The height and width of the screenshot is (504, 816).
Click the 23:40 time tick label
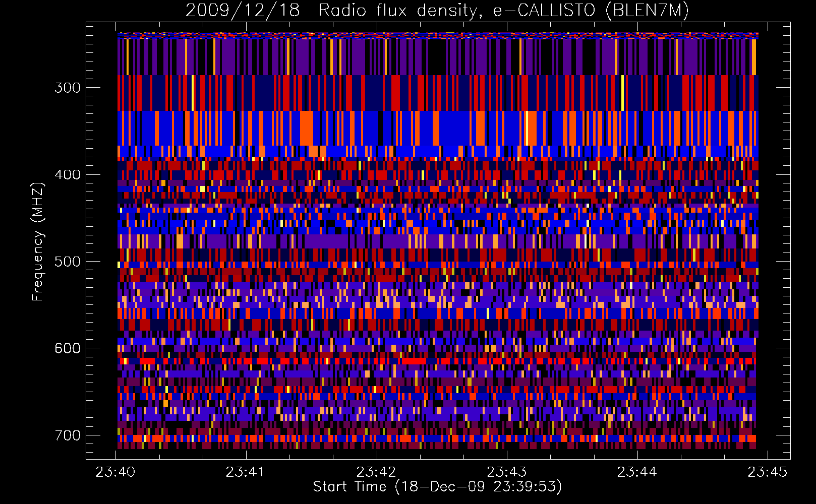point(115,472)
